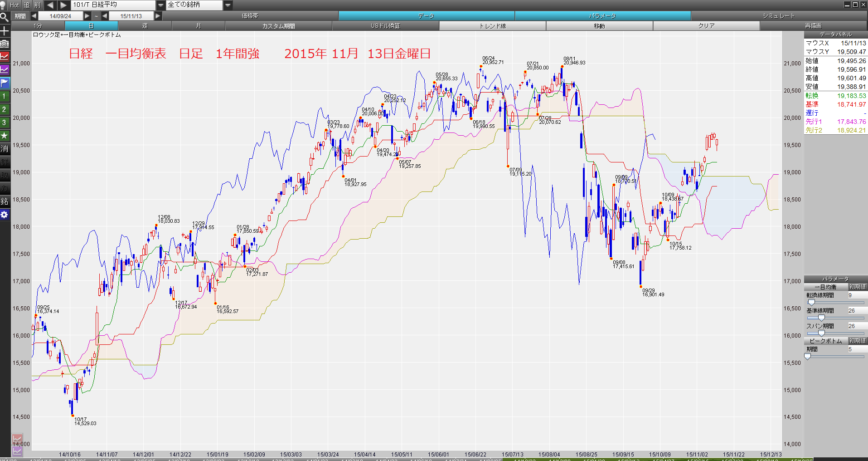Take a chart snapshot with camera icon
This screenshot has width=868, height=461.
[x=5, y=44]
